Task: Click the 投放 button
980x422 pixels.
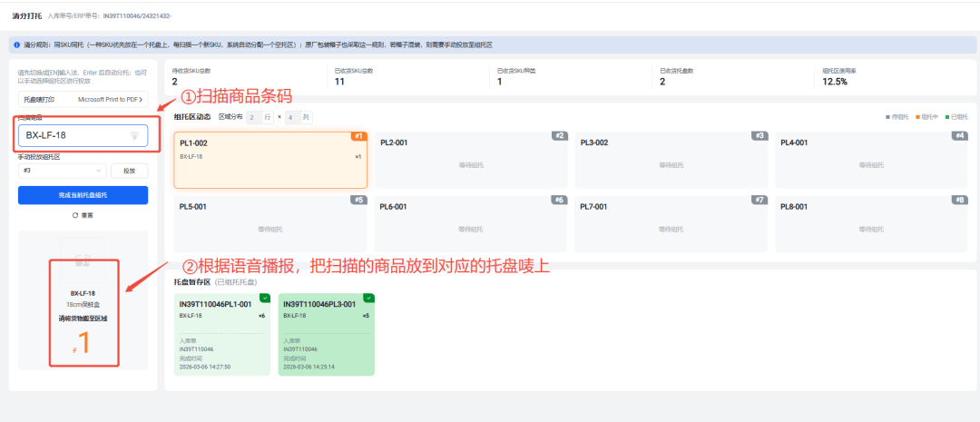Action: [x=130, y=171]
